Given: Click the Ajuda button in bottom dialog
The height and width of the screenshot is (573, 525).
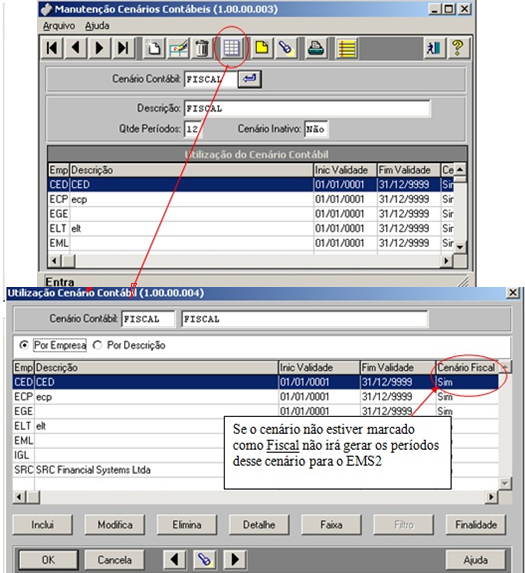Looking at the screenshot, I should pyautogui.click(x=476, y=559).
